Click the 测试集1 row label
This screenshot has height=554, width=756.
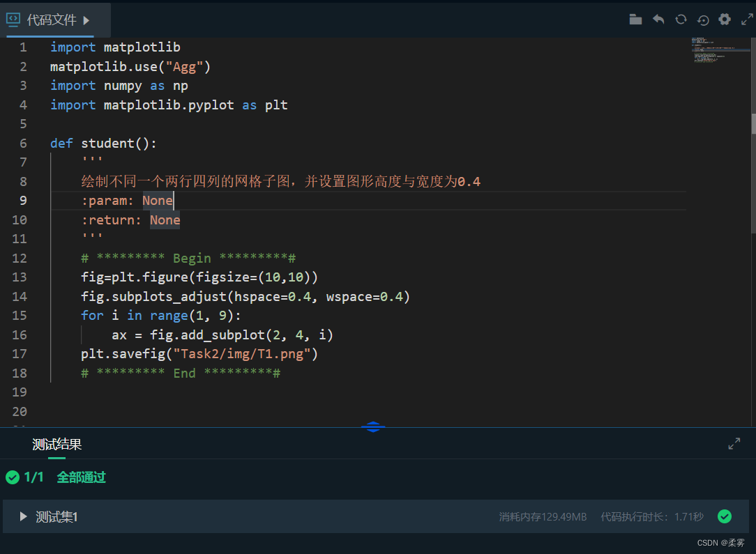pos(56,517)
